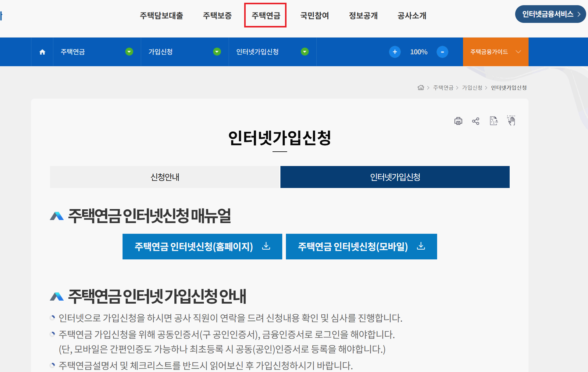Select the 인터넷가입신청 tab
The image size is (588, 372).
[x=395, y=177]
